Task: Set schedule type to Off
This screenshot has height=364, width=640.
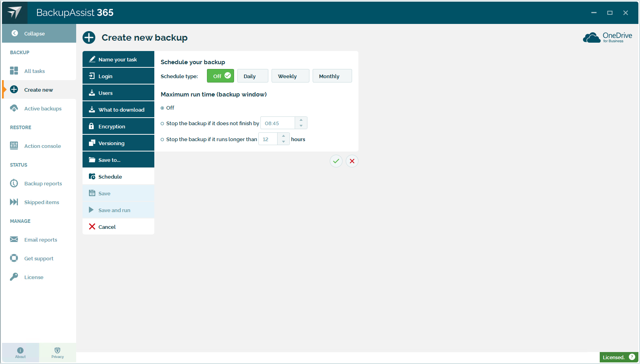Action: click(x=221, y=76)
